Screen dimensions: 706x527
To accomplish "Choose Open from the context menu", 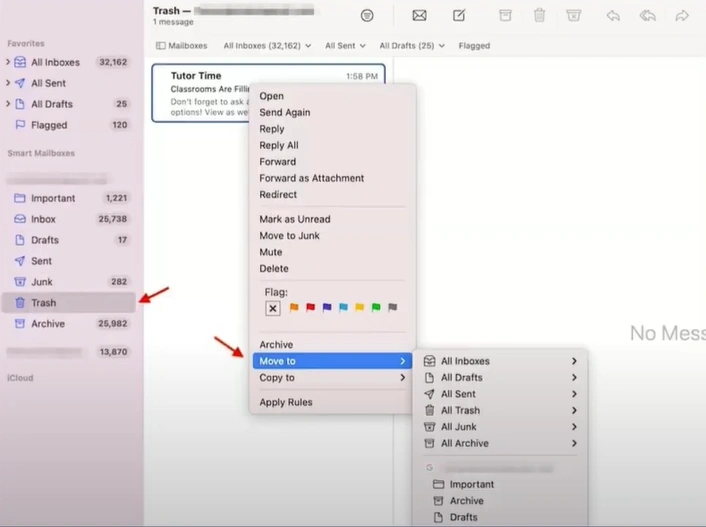I will (332, 96).
